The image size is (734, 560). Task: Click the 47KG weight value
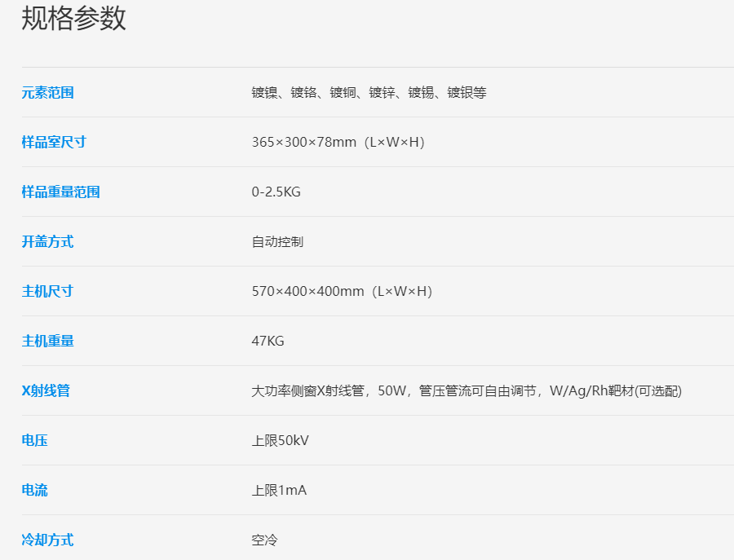268,342
